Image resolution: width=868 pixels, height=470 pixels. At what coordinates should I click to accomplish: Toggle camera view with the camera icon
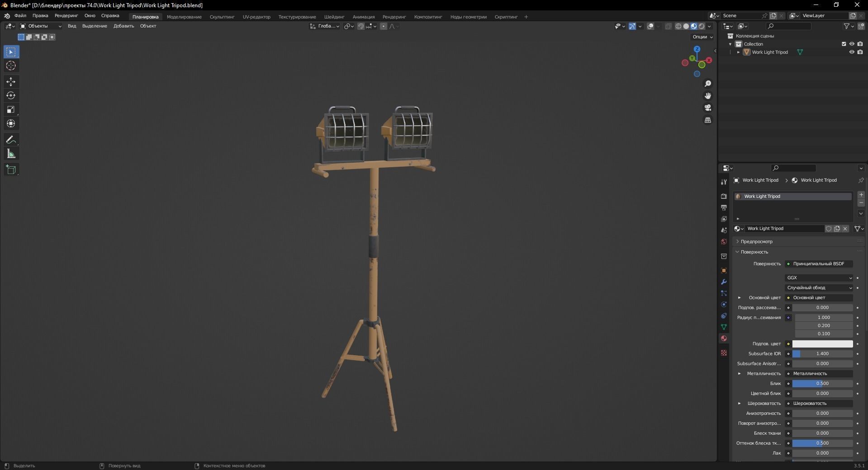[708, 108]
